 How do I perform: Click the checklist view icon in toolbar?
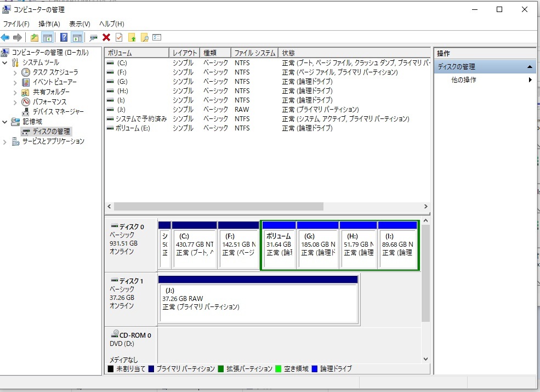pyautogui.click(x=157, y=37)
